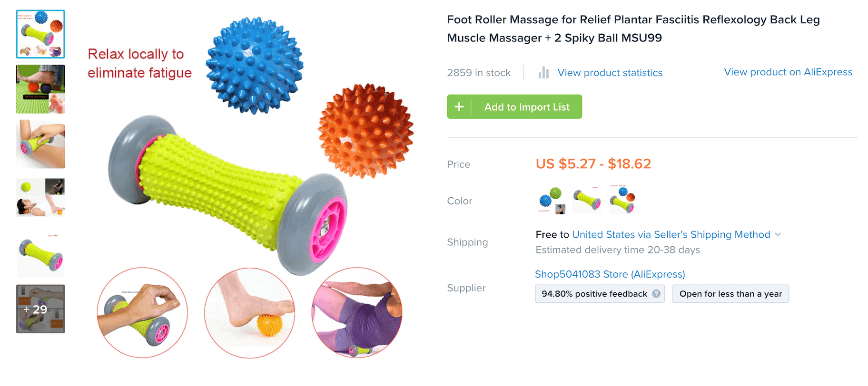Click the question mark icon beside positive feedback
868x386 pixels.
point(656,294)
